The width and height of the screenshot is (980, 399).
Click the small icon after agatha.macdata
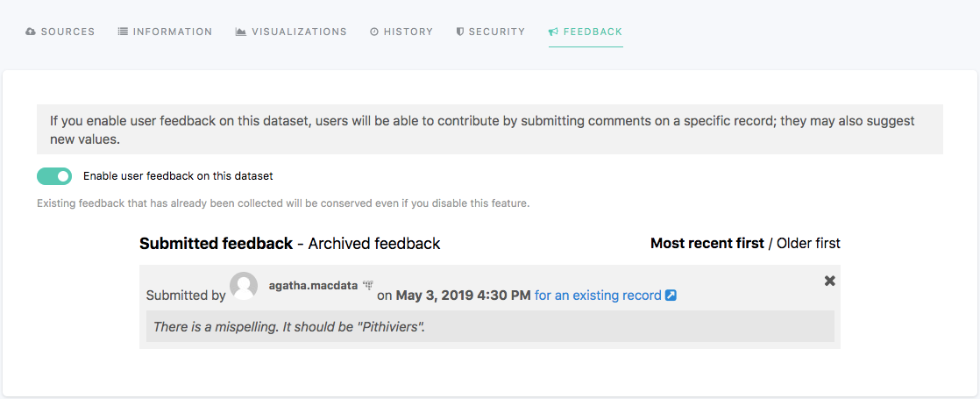click(x=368, y=286)
